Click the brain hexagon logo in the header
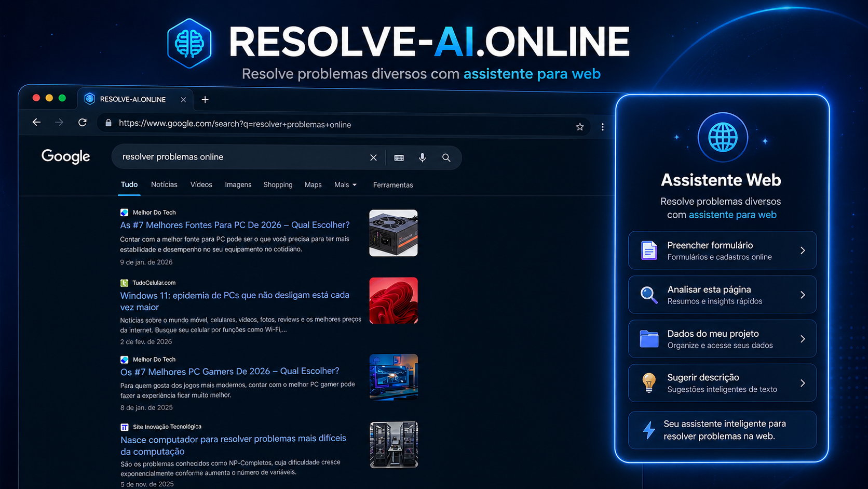This screenshot has height=489, width=868. [x=189, y=44]
